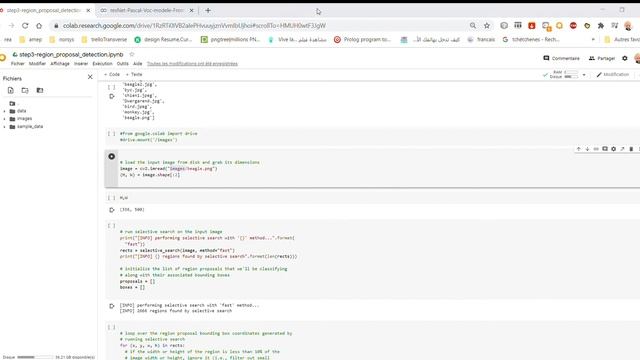
Task: Copy link to the selected cell
Action: pos(596,149)
